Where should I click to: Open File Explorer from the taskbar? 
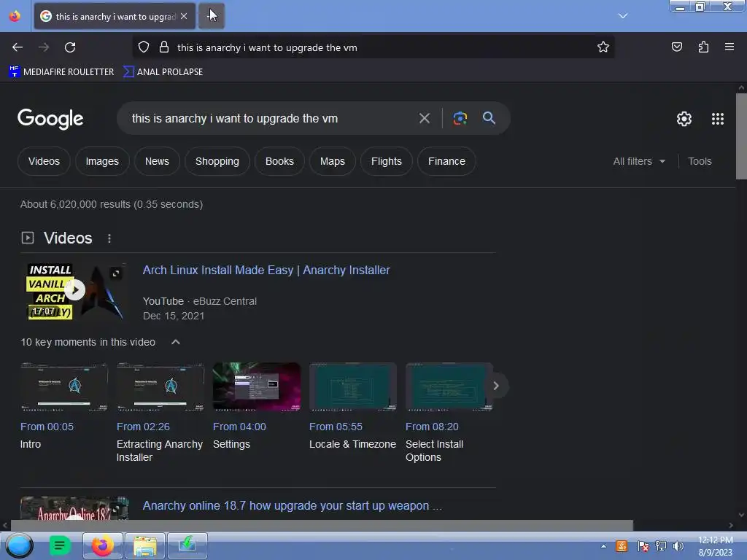click(x=145, y=545)
